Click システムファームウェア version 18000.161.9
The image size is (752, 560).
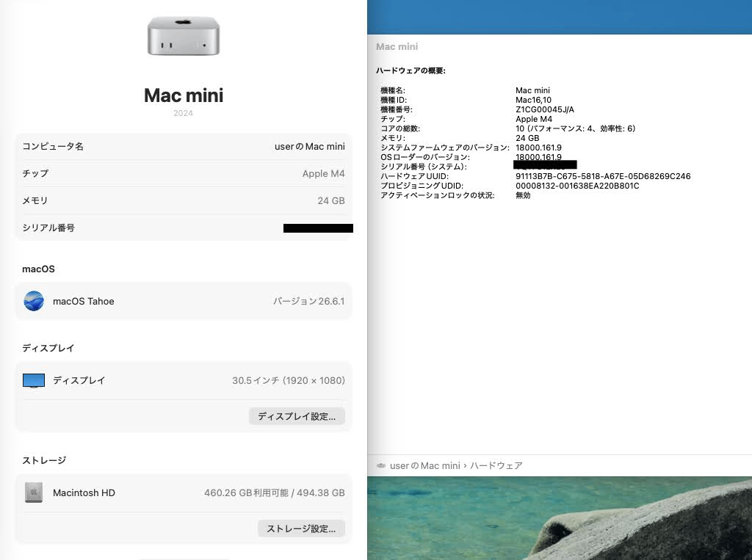[x=538, y=148]
